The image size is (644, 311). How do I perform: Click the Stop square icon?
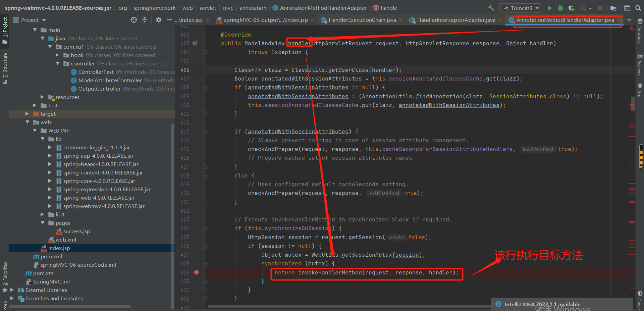(x=600, y=8)
